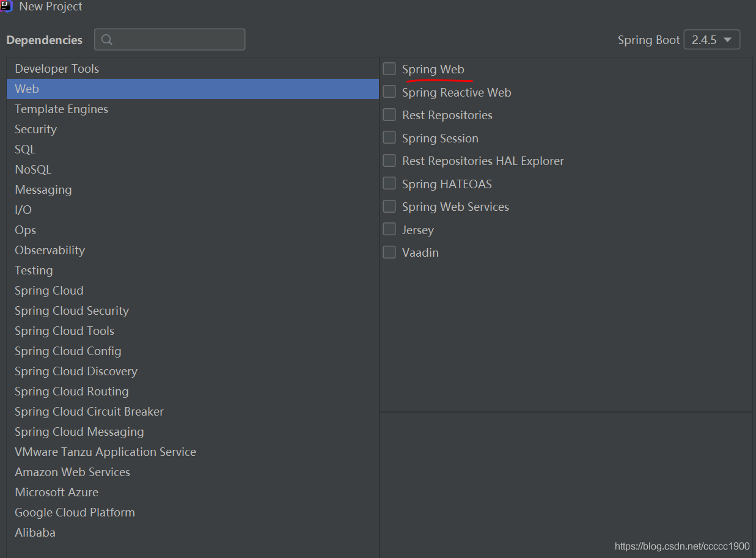Open Spring Cloud Messaging category
The height and width of the screenshot is (558, 756).
pyautogui.click(x=193, y=431)
